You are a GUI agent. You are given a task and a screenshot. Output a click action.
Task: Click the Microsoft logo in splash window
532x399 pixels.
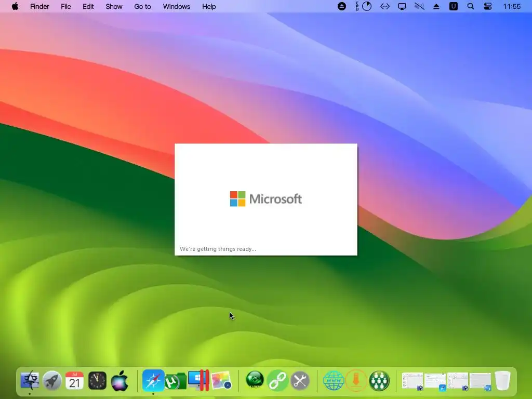[x=265, y=199]
